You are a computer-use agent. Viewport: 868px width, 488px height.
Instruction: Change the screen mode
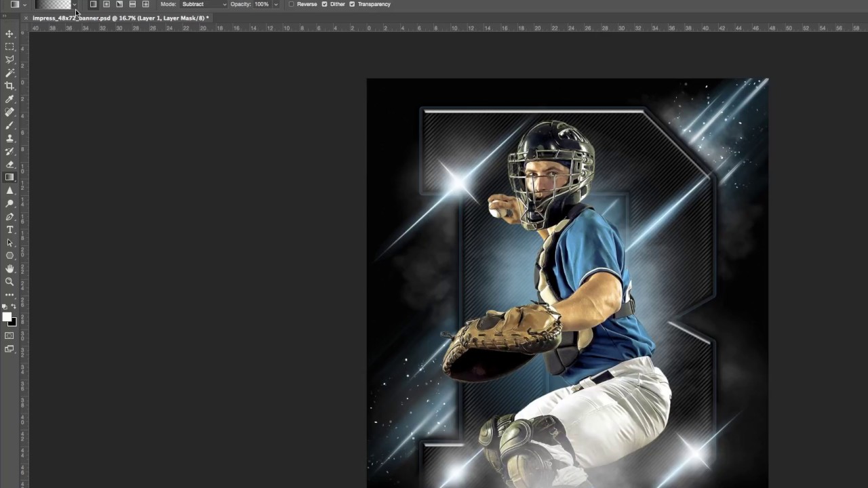pos(9,349)
